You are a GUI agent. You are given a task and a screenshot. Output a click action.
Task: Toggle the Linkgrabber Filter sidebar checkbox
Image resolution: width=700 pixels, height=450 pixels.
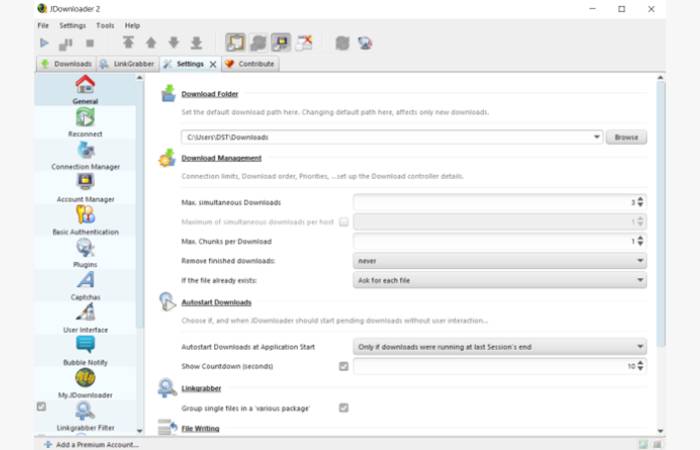pyautogui.click(x=41, y=407)
